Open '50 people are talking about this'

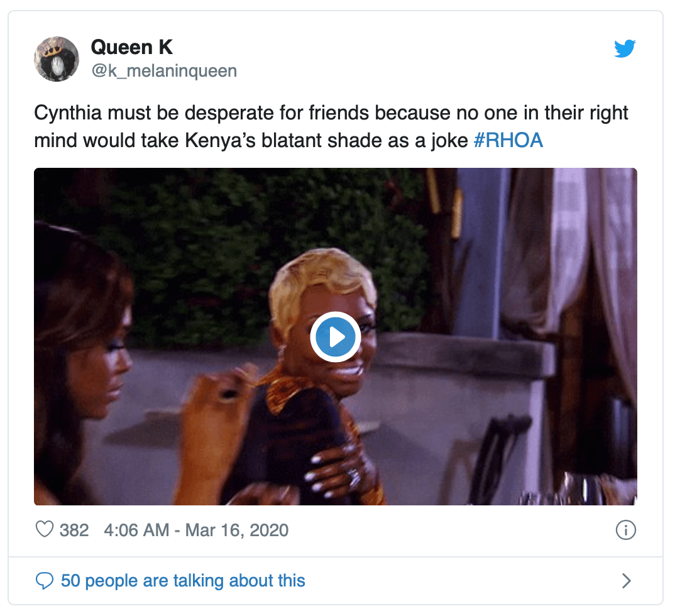(183, 581)
